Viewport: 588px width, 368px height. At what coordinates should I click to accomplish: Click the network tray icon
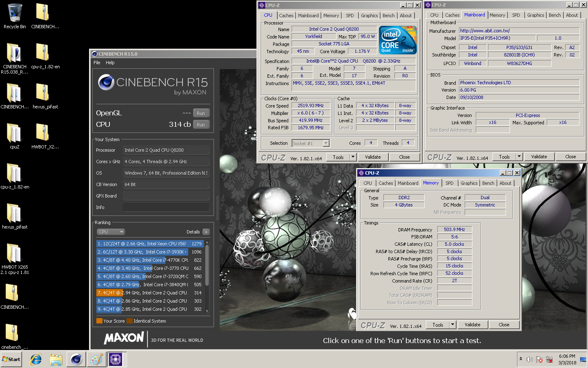click(x=549, y=359)
